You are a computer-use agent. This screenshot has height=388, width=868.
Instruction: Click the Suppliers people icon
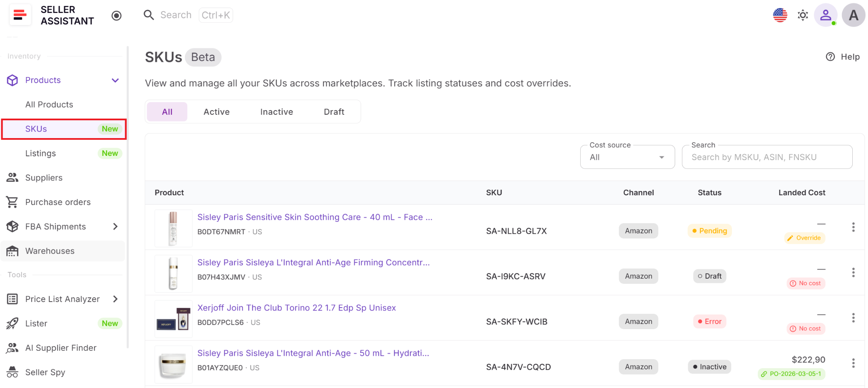[x=12, y=178]
